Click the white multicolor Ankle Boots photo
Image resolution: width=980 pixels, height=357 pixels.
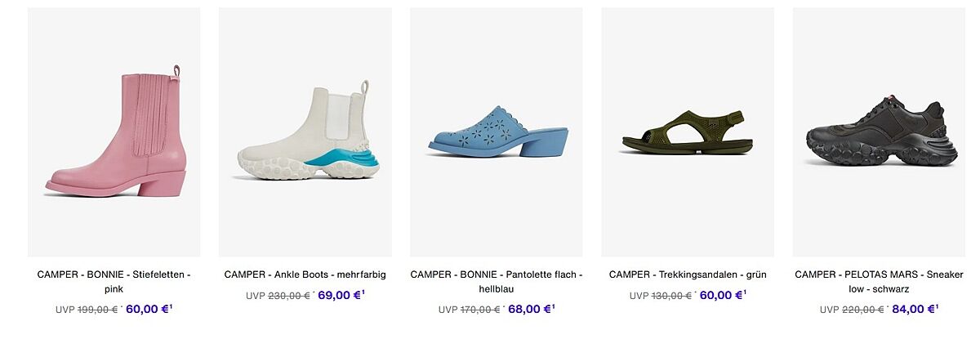tap(305, 132)
